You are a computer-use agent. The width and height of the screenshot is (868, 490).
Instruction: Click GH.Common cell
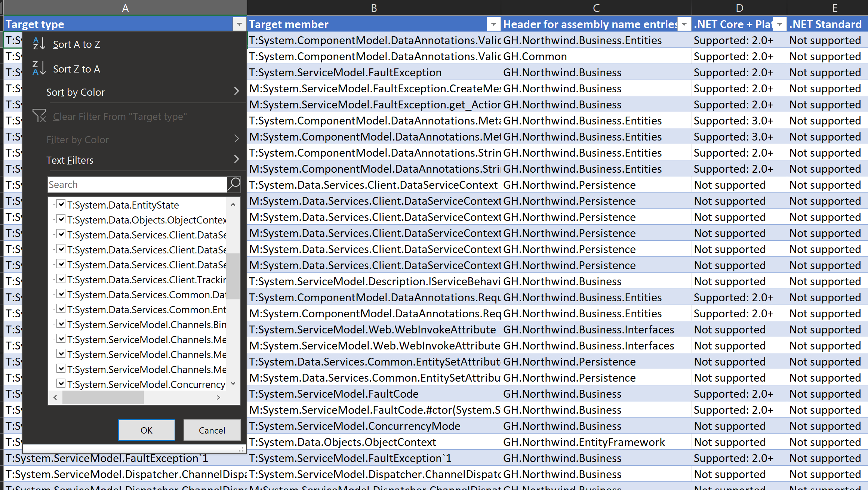(x=596, y=56)
